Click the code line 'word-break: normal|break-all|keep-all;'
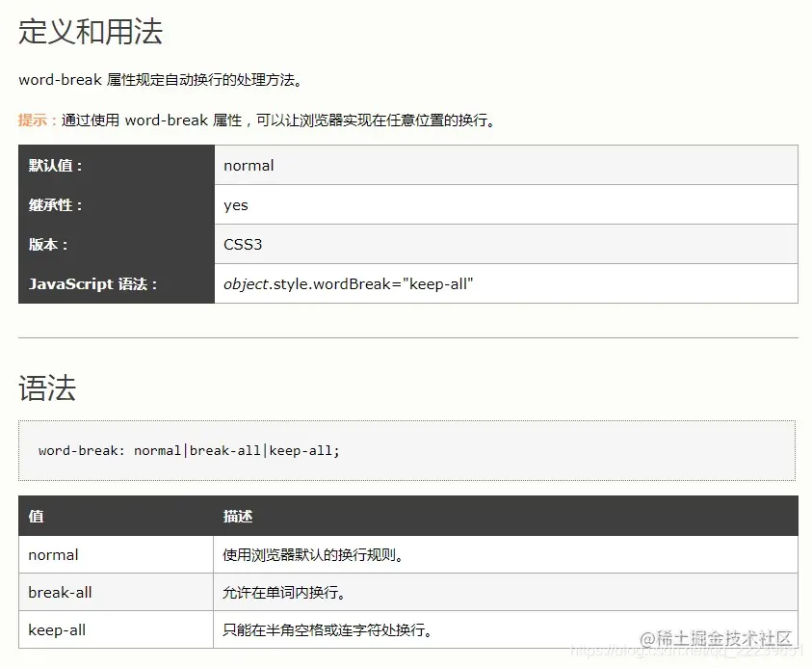Image resolution: width=812 pixels, height=668 pixels. [x=189, y=451]
